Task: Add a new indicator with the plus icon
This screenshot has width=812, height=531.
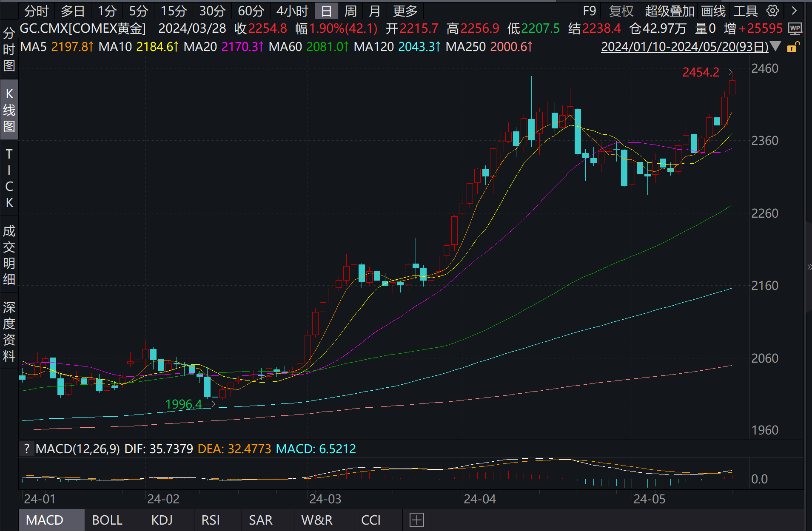Action: coord(416,520)
